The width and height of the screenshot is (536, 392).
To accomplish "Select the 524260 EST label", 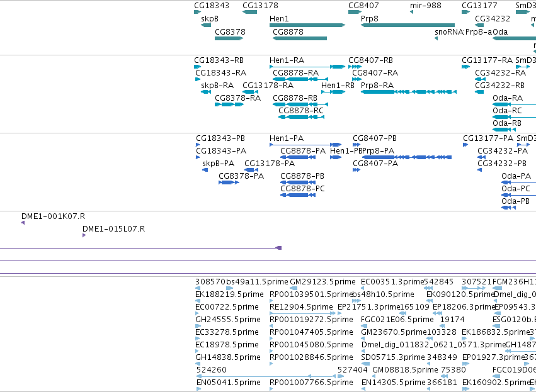I will [212, 370].
